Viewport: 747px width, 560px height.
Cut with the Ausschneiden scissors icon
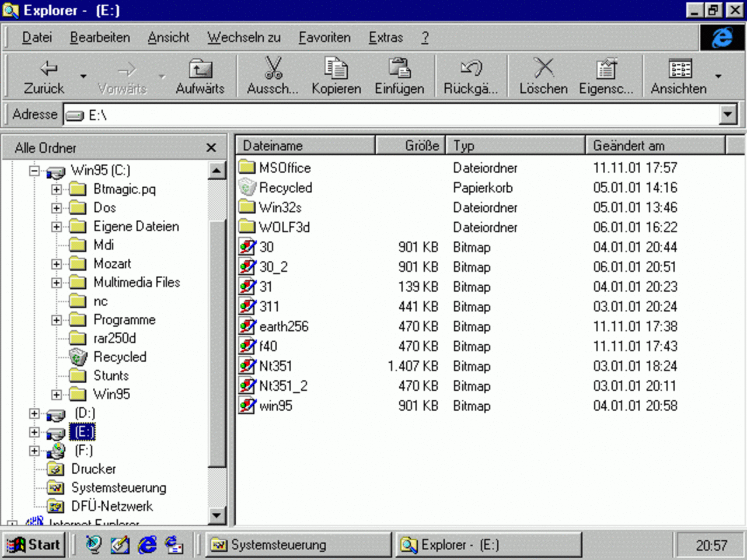click(x=273, y=68)
